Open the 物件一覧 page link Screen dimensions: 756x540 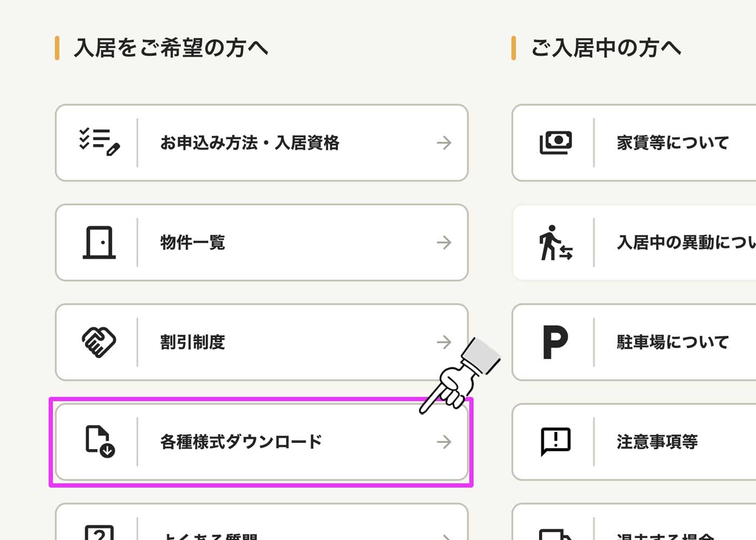click(261, 242)
